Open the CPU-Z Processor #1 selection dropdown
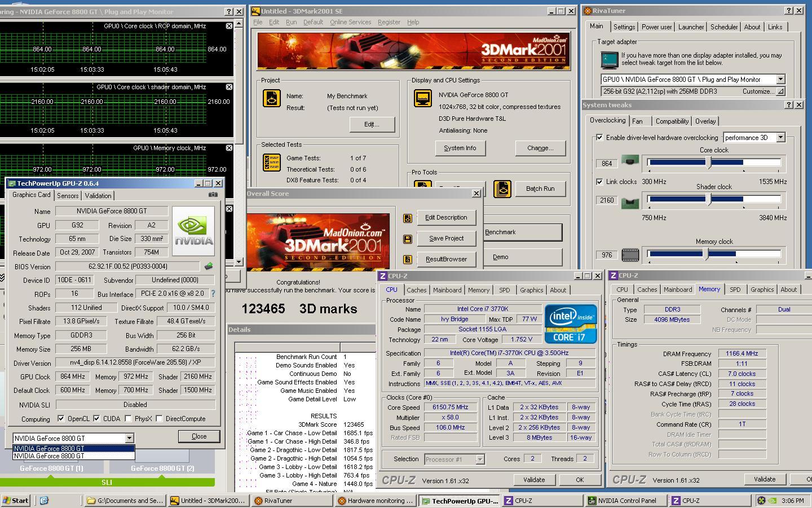The width and height of the screenshot is (812, 508). tap(480, 459)
